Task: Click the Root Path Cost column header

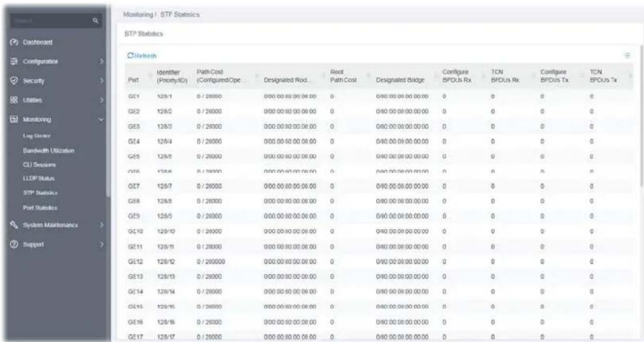Action: click(x=344, y=76)
